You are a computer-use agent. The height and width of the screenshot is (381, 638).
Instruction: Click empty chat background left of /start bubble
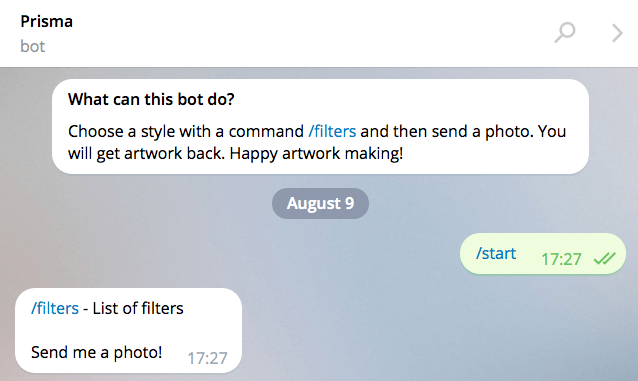pos(244,254)
